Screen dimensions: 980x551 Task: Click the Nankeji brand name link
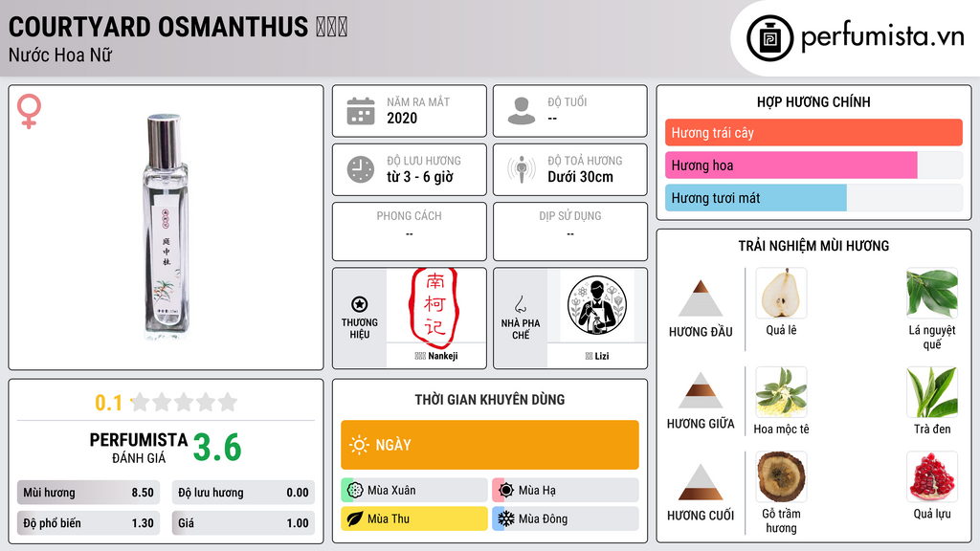pos(436,356)
